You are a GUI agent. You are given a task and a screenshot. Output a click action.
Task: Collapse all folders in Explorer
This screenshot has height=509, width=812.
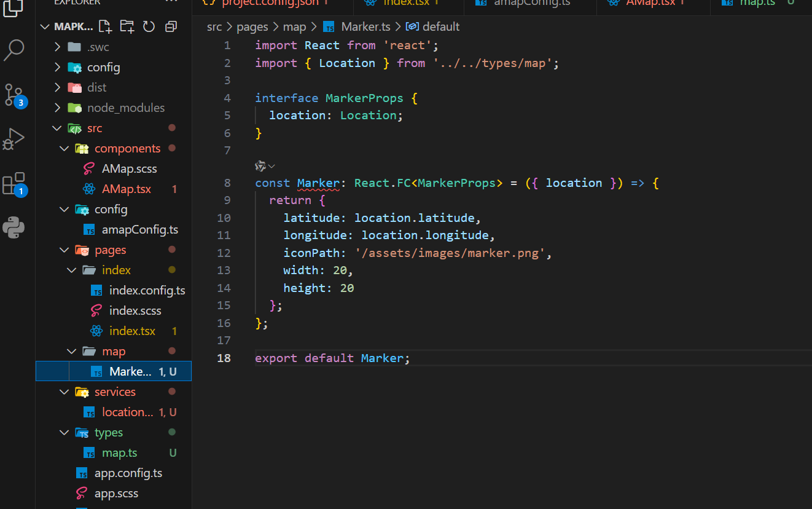click(x=171, y=26)
